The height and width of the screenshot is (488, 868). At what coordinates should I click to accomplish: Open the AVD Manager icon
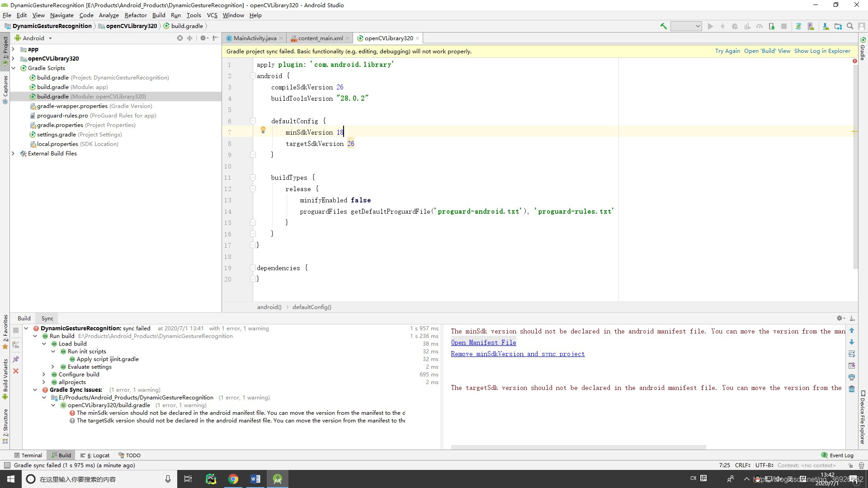(811, 26)
